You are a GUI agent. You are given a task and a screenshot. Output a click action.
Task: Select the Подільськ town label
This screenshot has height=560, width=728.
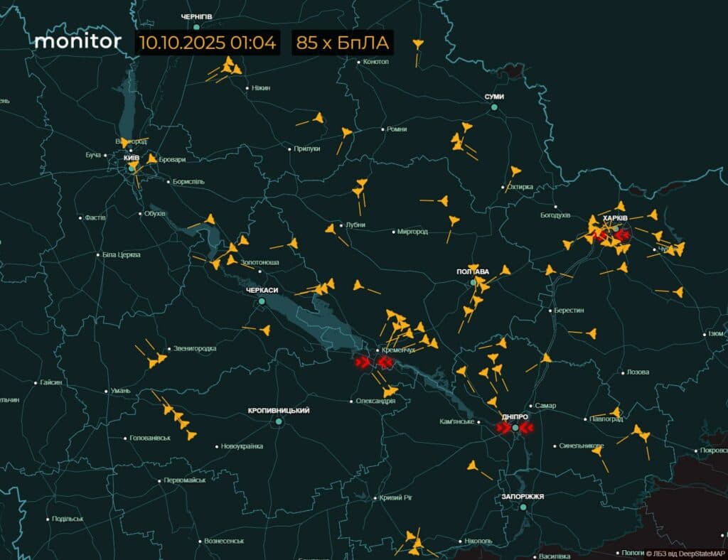coord(68,519)
